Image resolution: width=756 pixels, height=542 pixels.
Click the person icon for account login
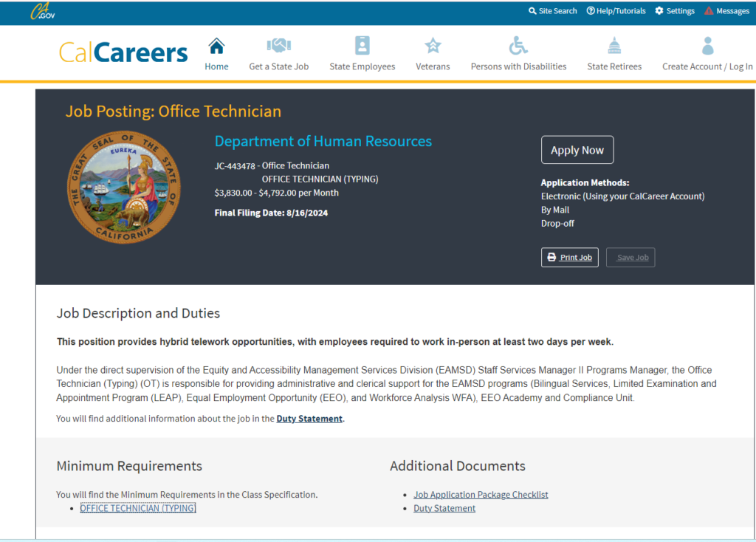(x=707, y=46)
